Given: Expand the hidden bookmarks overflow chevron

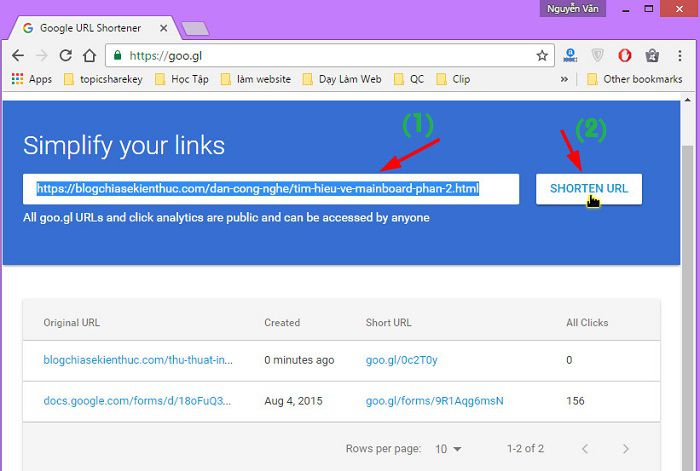Looking at the screenshot, I should [564, 79].
